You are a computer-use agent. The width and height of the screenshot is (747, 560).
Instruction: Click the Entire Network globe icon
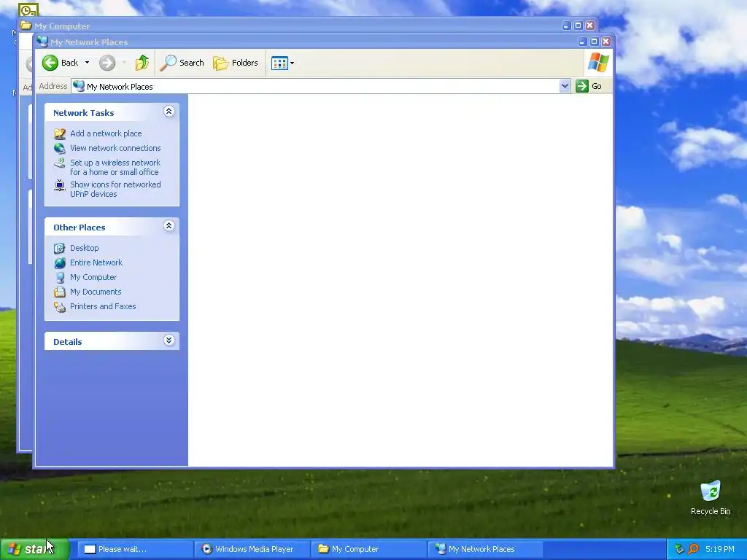coord(60,262)
